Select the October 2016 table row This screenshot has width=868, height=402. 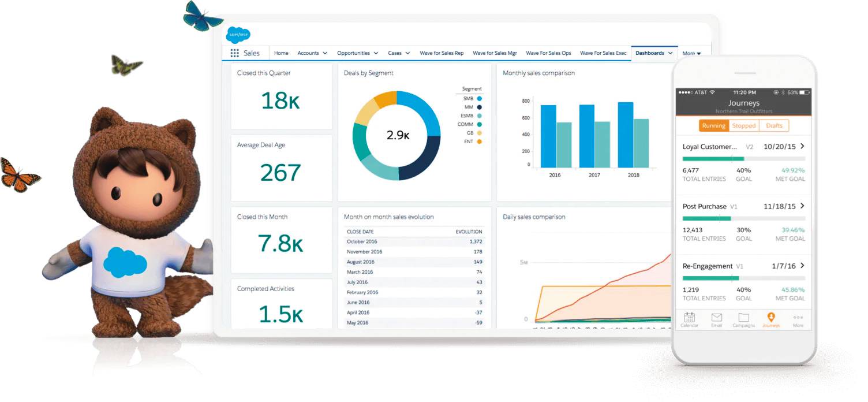click(x=414, y=241)
